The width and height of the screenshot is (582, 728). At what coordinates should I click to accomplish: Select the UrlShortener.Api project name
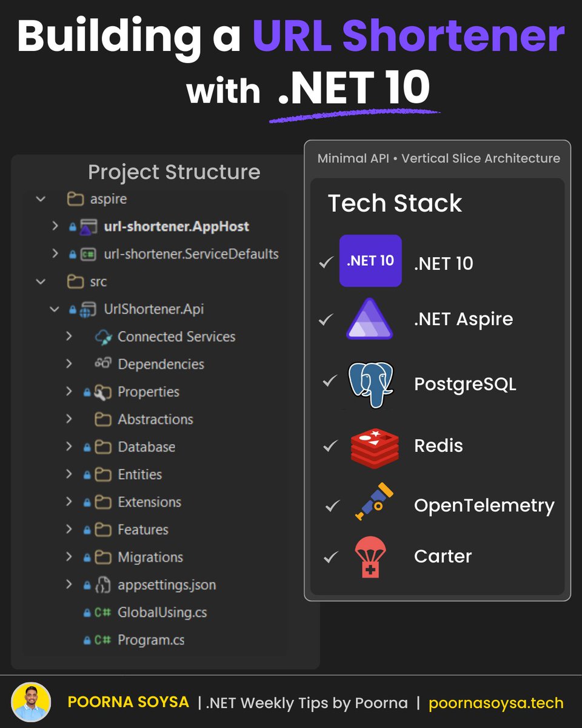(154, 309)
